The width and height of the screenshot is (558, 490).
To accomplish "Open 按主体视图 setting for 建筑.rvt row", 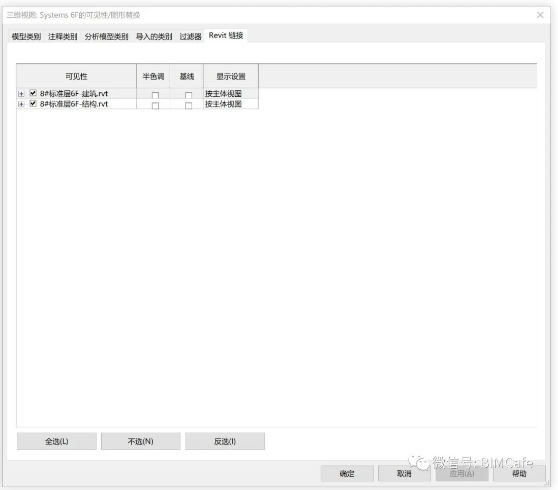I will (x=231, y=94).
